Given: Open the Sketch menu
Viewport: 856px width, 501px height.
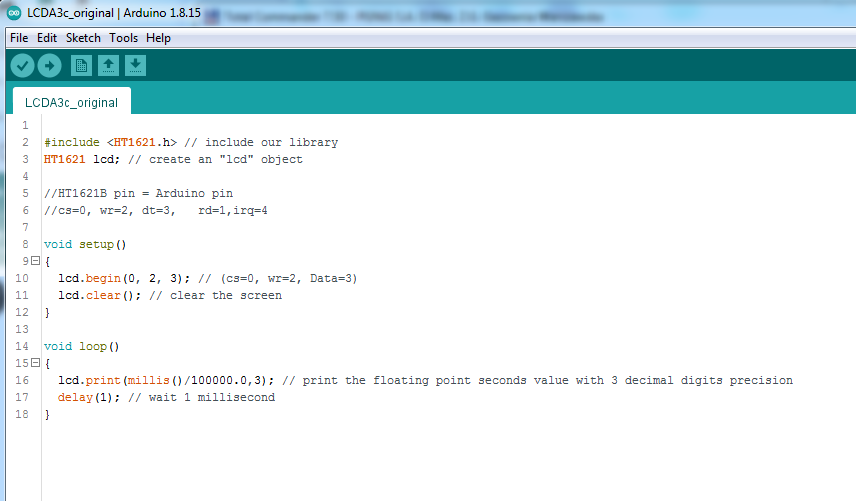Looking at the screenshot, I should 83,38.
